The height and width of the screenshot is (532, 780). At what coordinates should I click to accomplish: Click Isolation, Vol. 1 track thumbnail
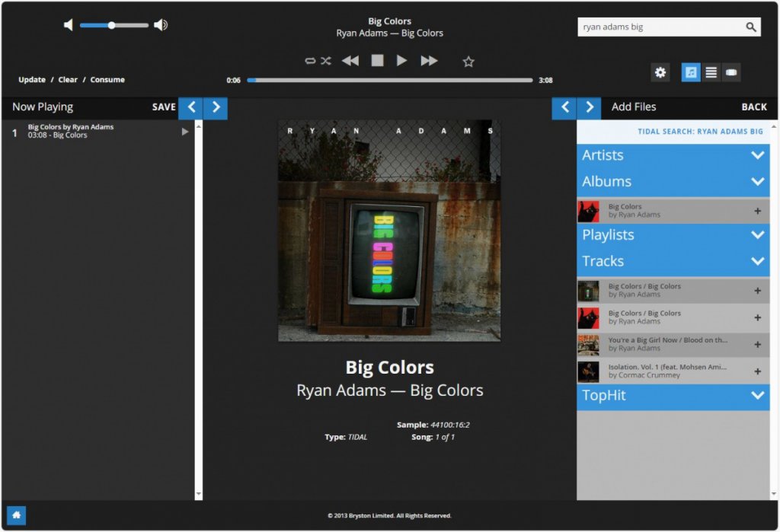588,371
